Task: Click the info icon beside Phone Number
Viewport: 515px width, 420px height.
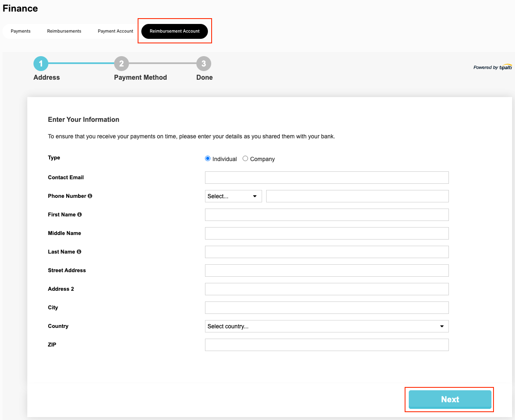Action: [x=90, y=196]
